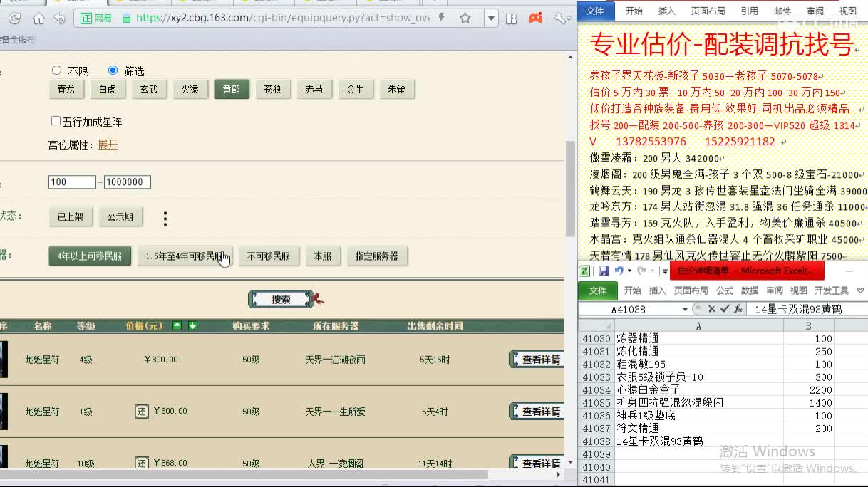The height and width of the screenshot is (487, 868).
Task: Open Word 文件 tab
Action: (595, 11)
